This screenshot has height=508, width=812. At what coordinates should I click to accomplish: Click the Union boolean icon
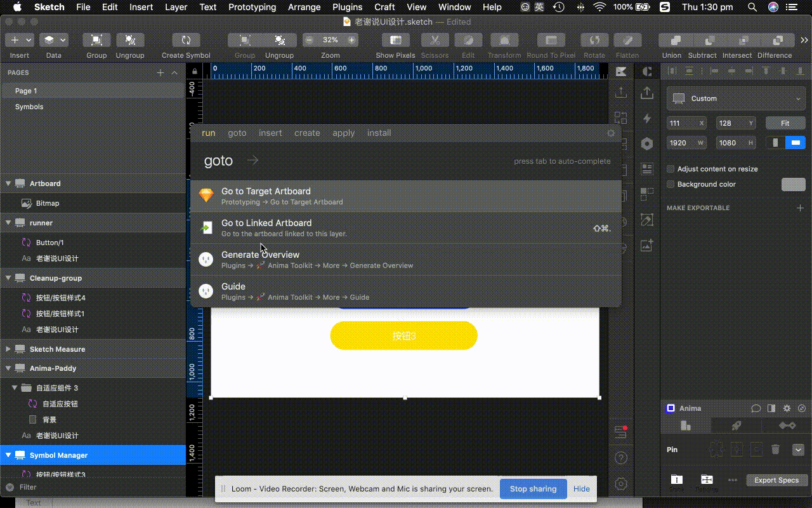676,39
